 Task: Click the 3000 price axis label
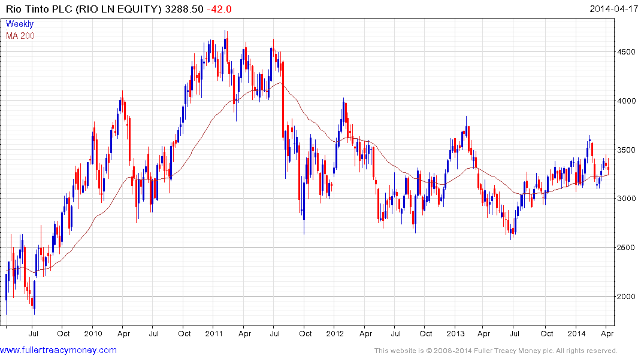(627, 199)
